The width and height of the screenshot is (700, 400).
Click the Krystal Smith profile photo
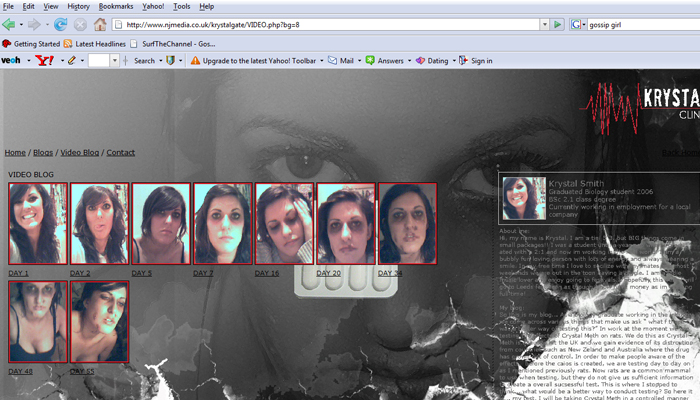point(524,198)
